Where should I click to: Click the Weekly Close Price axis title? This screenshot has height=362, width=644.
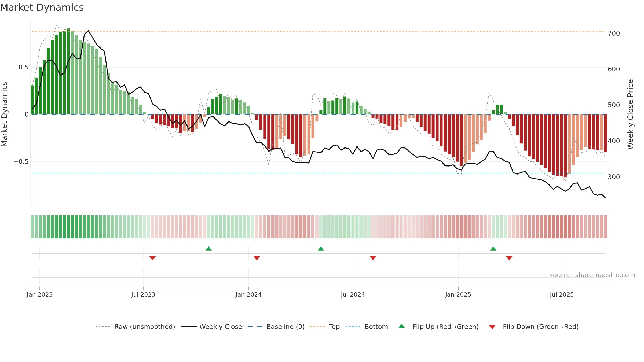pyautogui.click(x=630, y=114)
